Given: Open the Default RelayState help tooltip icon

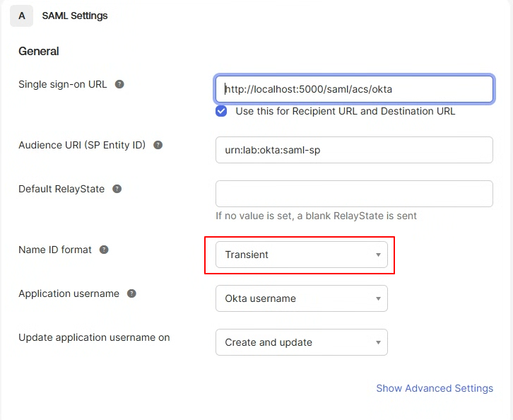Looking at the screenshot, I should coord(117,189).
